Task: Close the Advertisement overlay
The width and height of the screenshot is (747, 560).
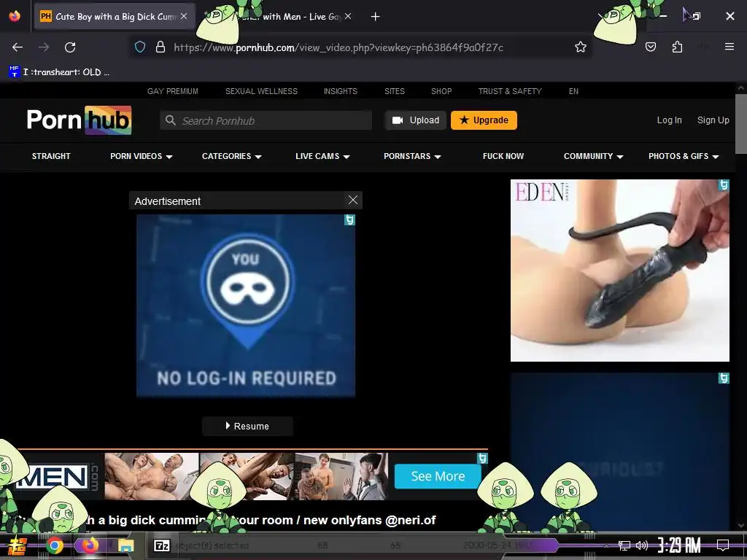Action: (x=352, y=200)
